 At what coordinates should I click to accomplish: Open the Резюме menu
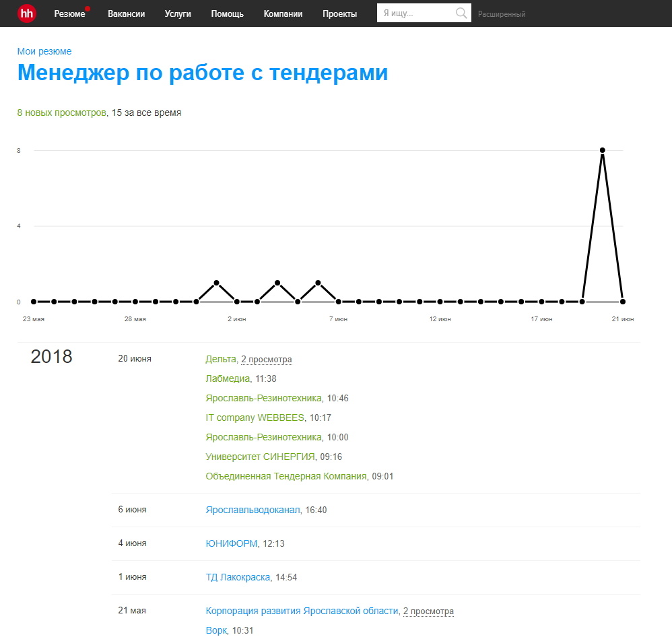point(69,13)
